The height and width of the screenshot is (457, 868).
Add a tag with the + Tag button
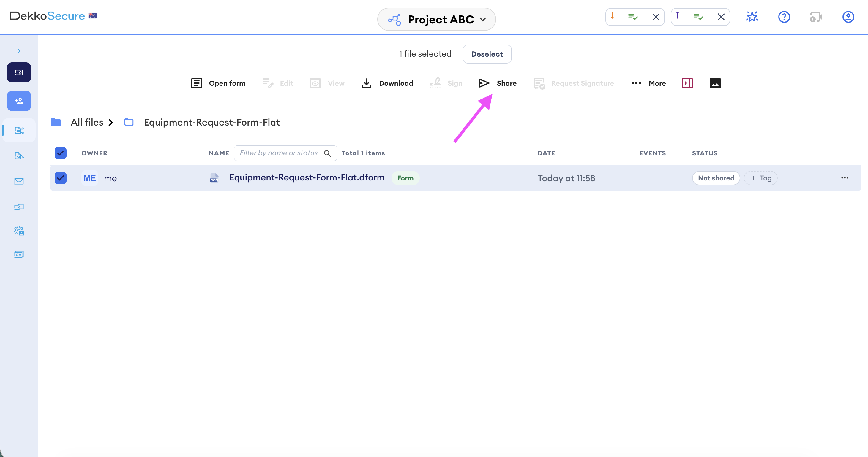(761, 178)
